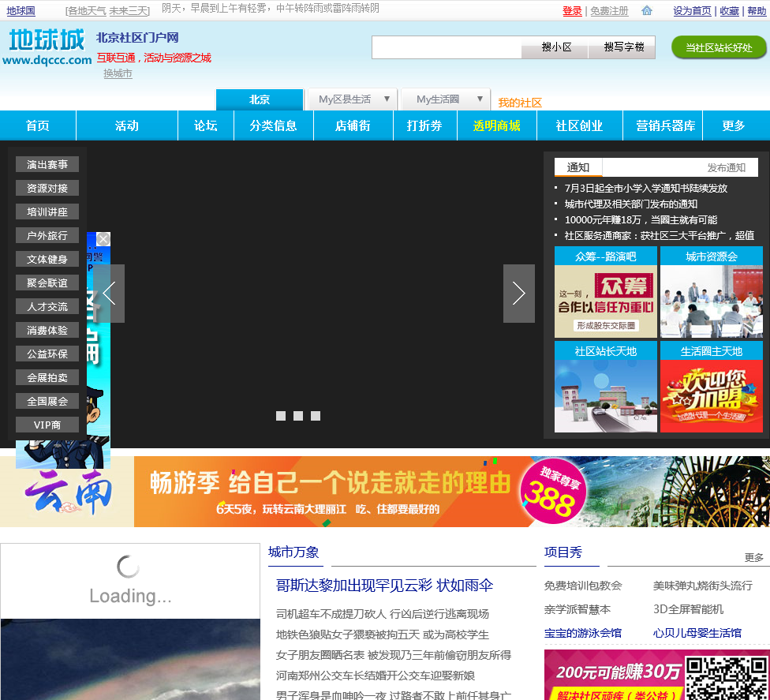Close the floating police cartoon ad
The width and height of the screenshot is (770, 700).
click(103, 239)
